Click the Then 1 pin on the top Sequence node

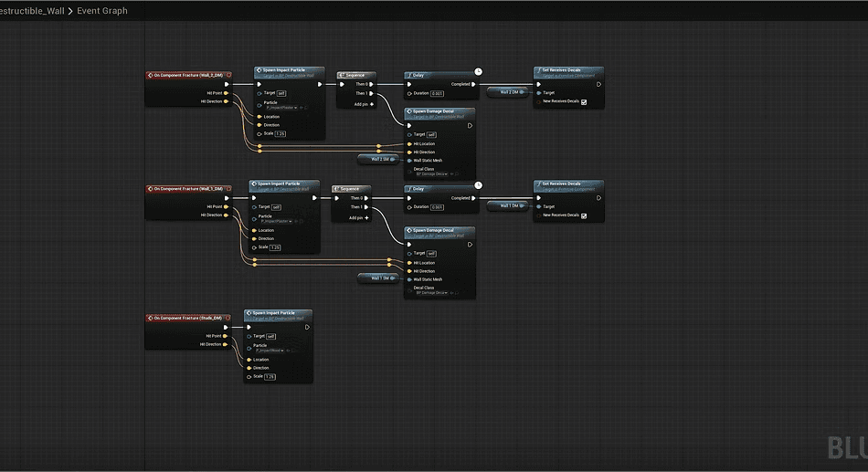click(371, 93)
